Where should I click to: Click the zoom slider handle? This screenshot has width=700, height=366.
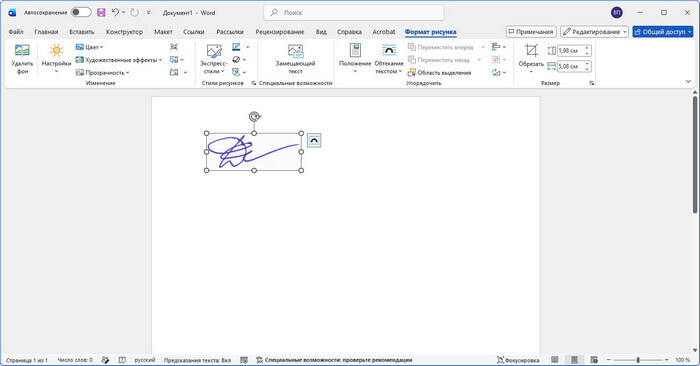[638, 360]
